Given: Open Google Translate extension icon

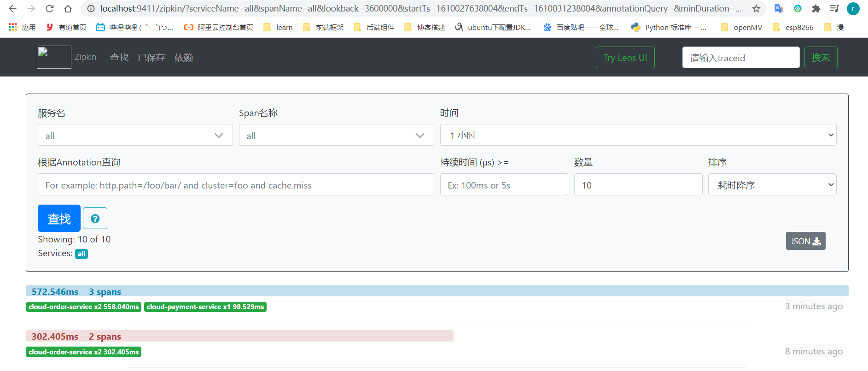Looking at the screenshot, I should (779, 9).
